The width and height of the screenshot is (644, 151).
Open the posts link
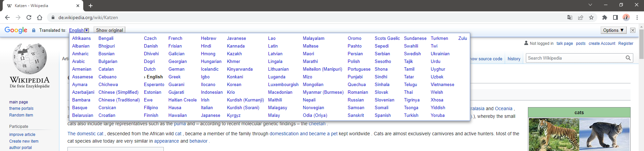(x=581, y=43)
